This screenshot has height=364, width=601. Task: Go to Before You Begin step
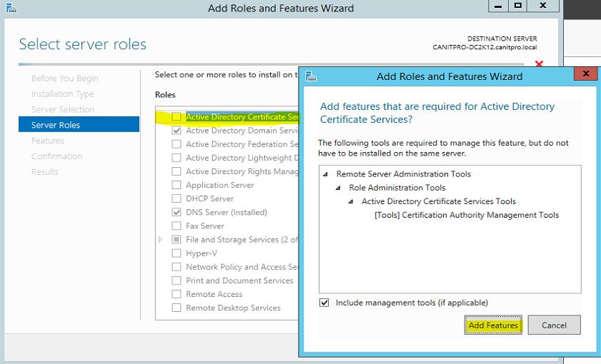tap(65, 79)
